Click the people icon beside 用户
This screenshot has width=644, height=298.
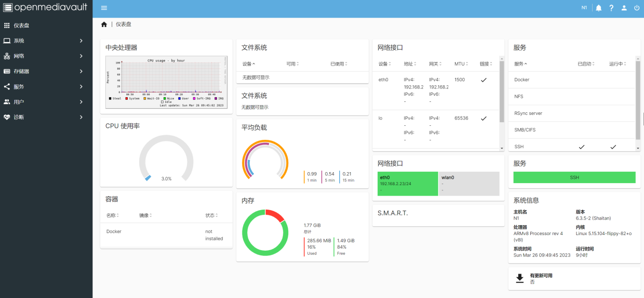click(7, 102)
